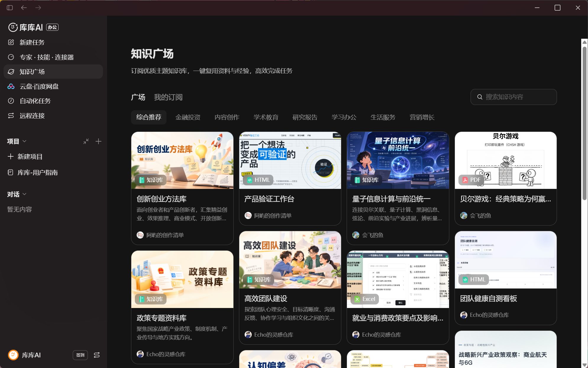Image resolution: width=588 pixels, height=368 pixels.
Task: Select the 综合推荐 category
Action: tap(149, 117)
